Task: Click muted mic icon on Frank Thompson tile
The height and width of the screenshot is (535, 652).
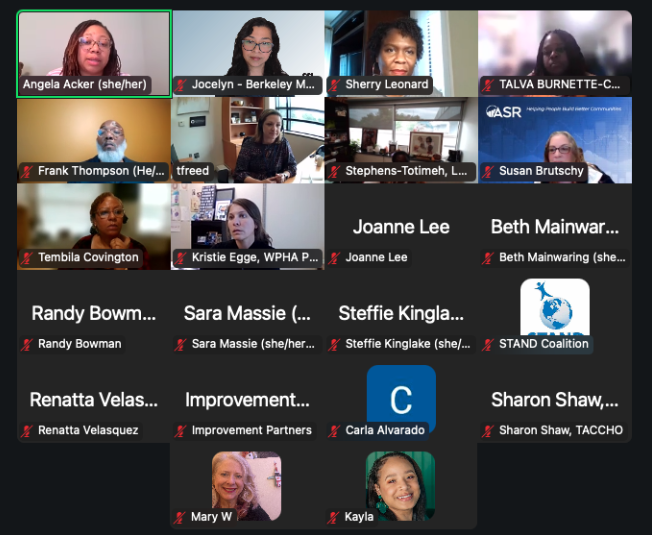Action: click(x=27, y=171)
